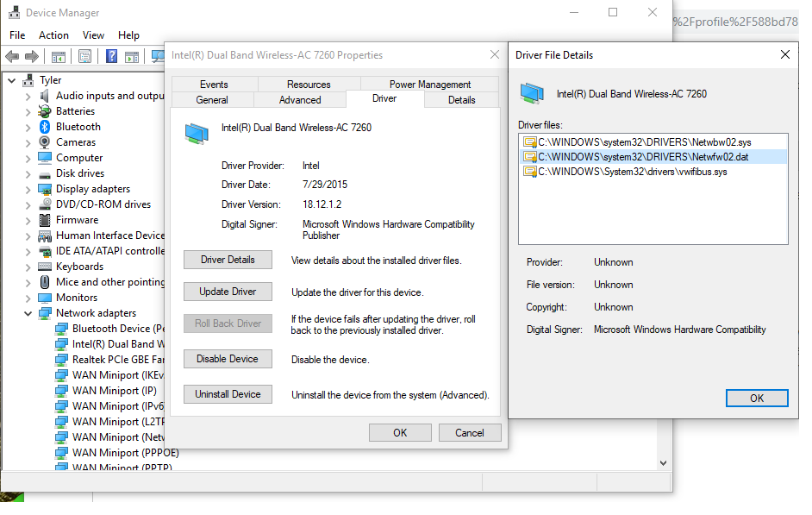The width and height of the screenshot is (812, 515).
Task: Click the Human Interface Devices icon
Action: tap(45, 236)
